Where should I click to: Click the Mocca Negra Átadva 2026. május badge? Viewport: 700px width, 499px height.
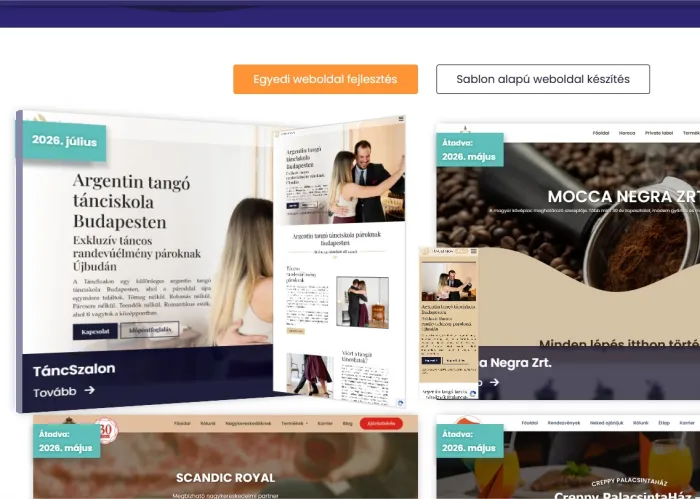pyautogui.click(x=470, y=150)
